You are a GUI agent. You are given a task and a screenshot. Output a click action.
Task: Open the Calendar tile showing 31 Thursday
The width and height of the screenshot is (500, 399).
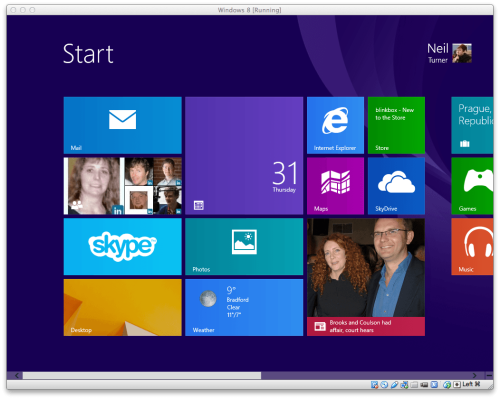click(244, 156)
